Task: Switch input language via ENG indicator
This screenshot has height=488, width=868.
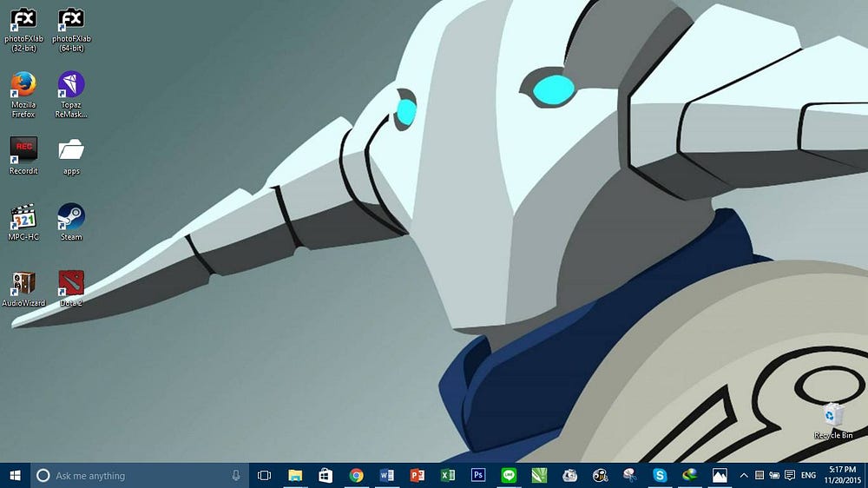Action: click(808, 475)
